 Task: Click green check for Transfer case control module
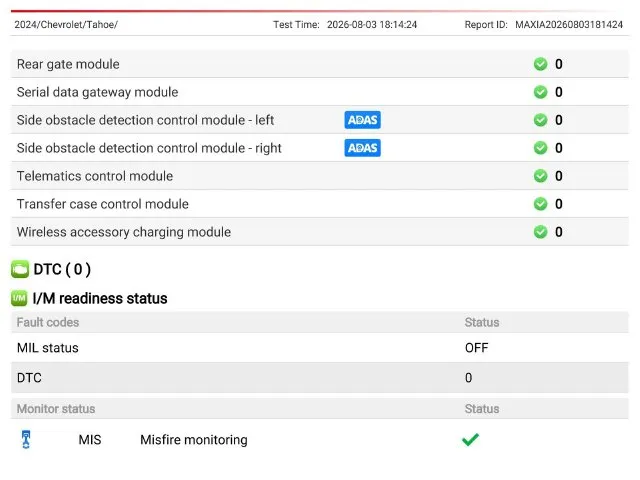point(540,204)
